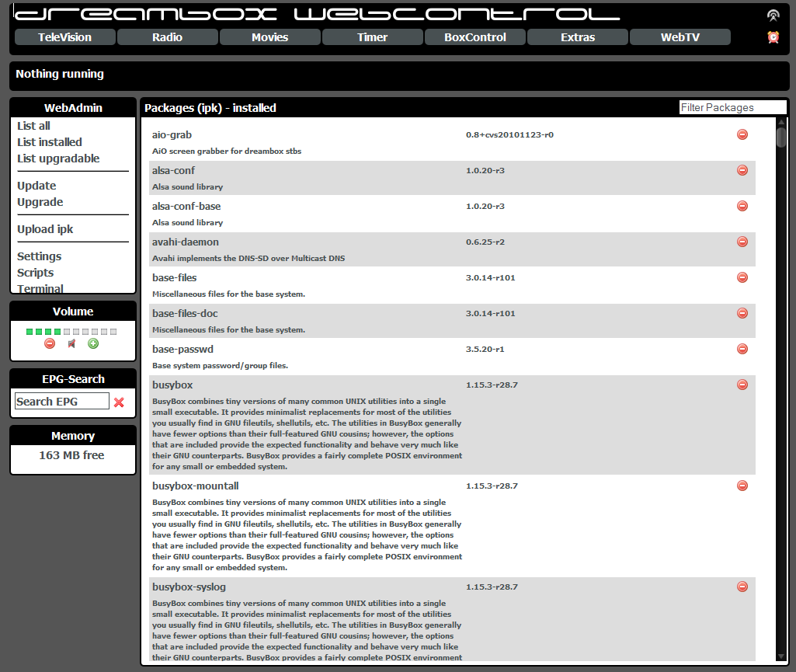The image size is (796, 672).
Task: Open the Timer tab
Action: point(373,37)
